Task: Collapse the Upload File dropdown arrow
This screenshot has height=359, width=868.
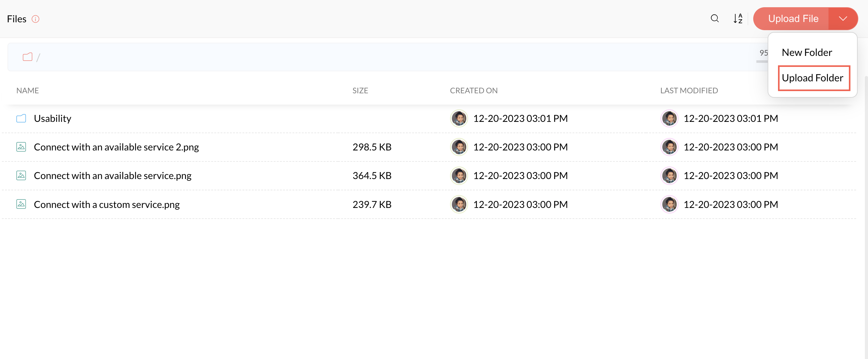Action: pos(843,19)
